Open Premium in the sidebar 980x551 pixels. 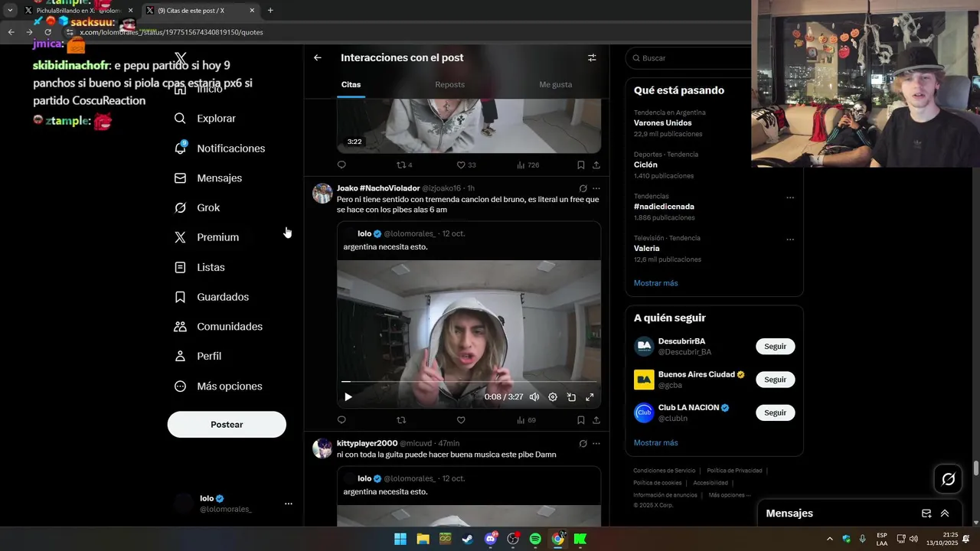coord(207,237)
